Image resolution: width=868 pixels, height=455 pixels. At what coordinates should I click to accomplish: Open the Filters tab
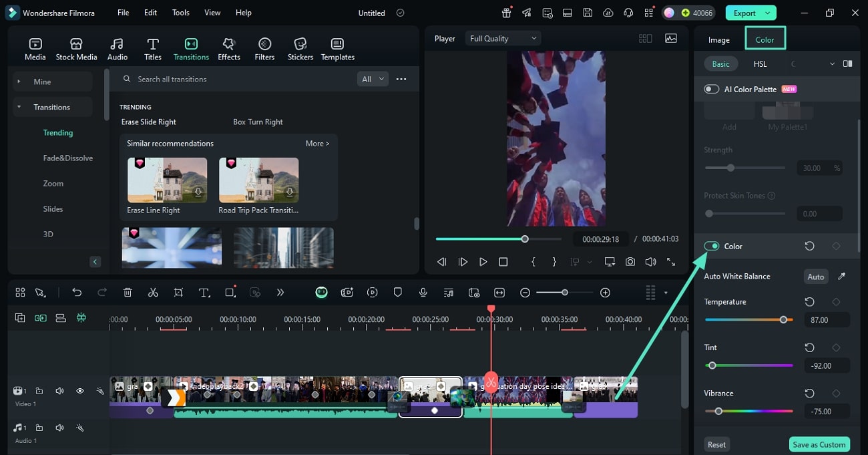tap(264, 49)
